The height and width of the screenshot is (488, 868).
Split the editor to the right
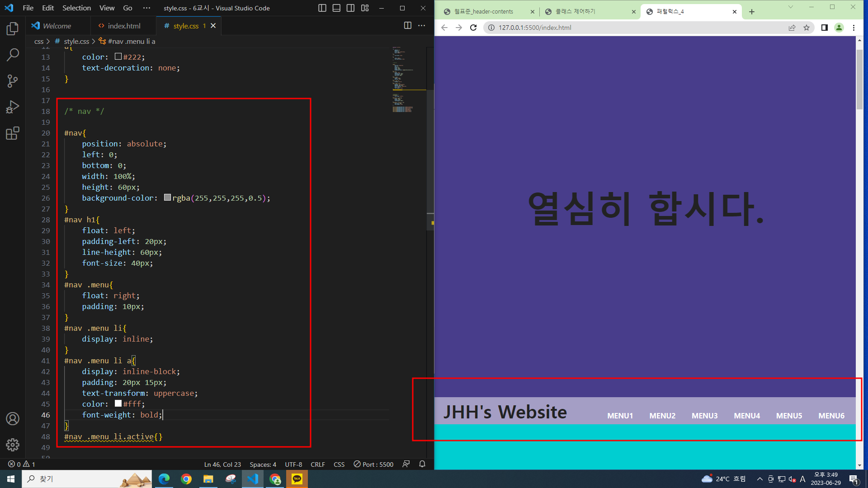pos(407,26)
